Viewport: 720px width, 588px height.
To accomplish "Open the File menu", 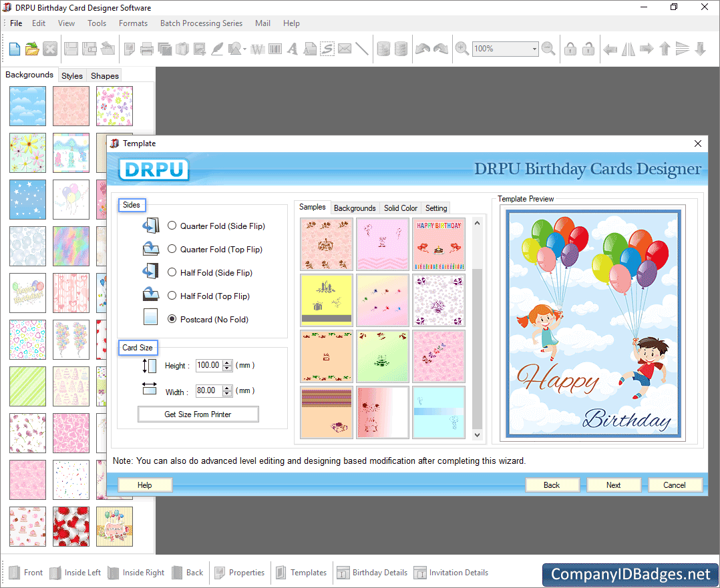I will [16, 23].
